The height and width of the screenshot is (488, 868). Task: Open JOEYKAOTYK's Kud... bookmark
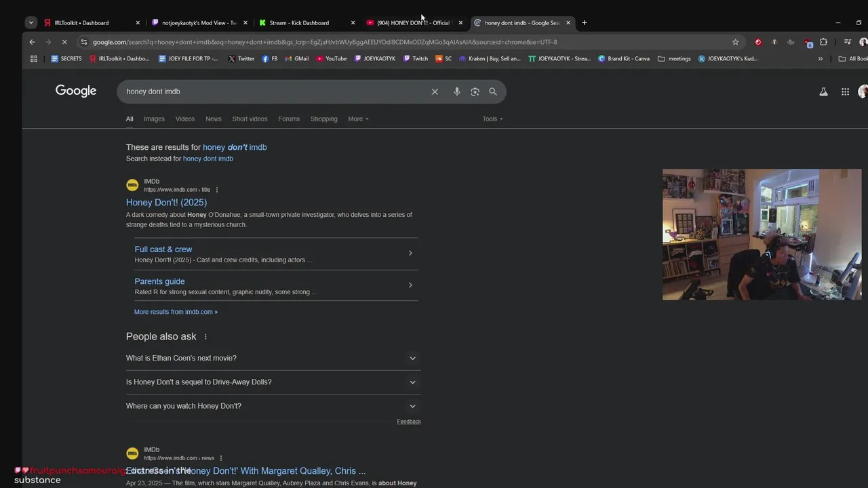tap(728, 59)
